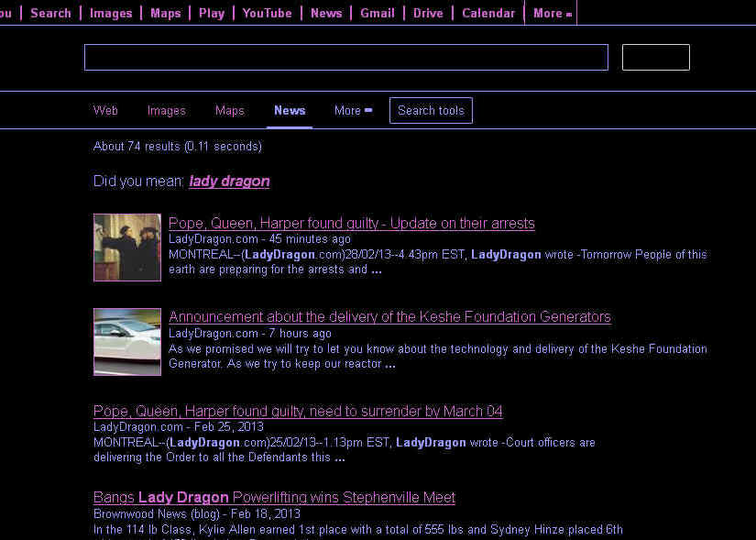756x540 pixels.
Task: Go to YouTube from the top bar
Action: (267, 13)
